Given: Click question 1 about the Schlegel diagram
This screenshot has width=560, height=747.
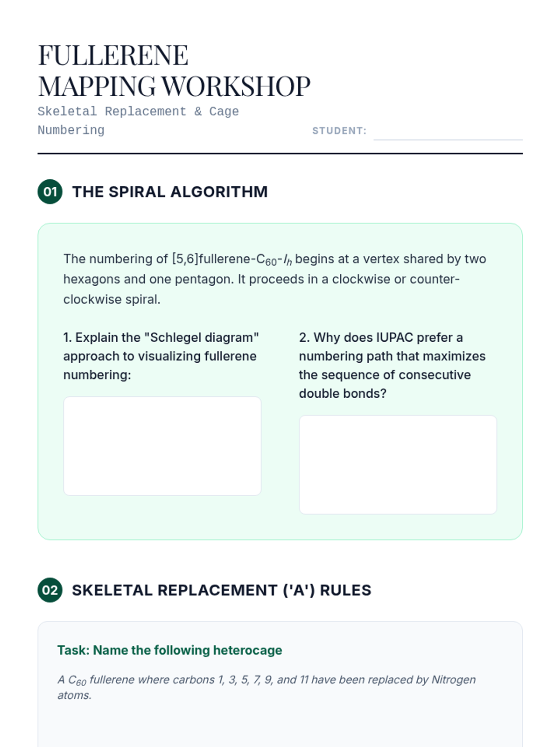Looking at the screenshot, I should pyautogui.click(x=161, y=356).
